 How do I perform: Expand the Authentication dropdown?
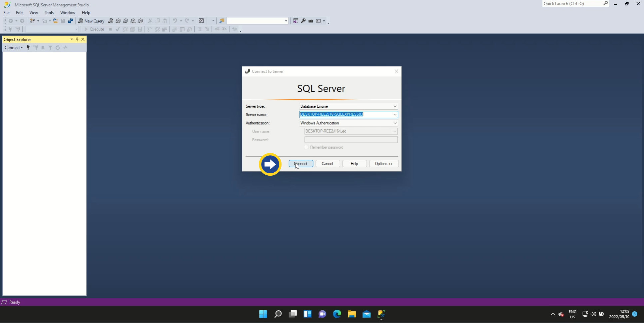(x=395, y=123)
